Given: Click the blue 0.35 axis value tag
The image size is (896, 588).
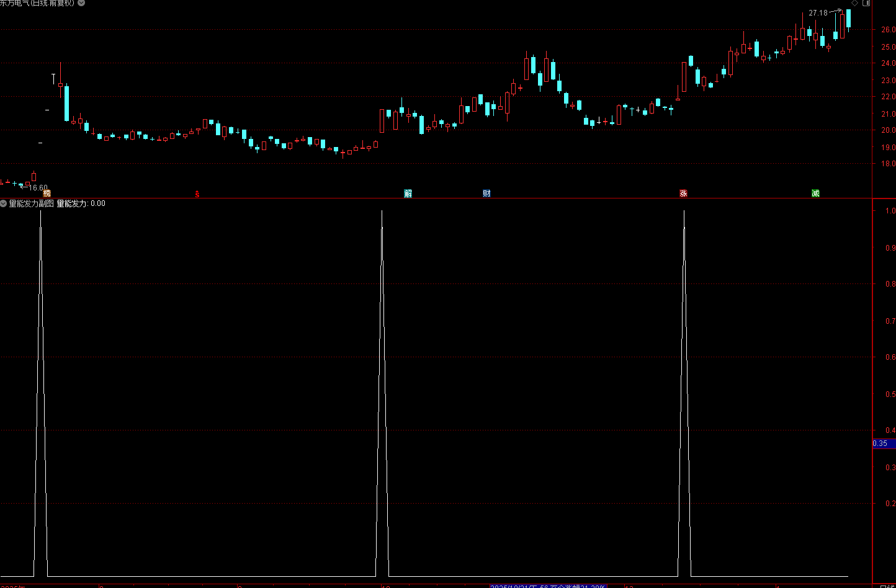Looking at the screenshot, I should [x=884, y=443].
